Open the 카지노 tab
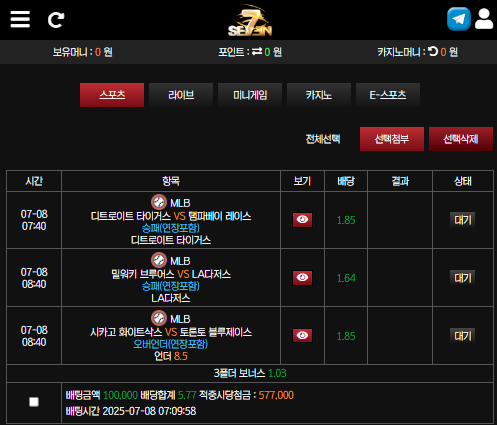Screen dimensions: 497x425 click(319, 95)
